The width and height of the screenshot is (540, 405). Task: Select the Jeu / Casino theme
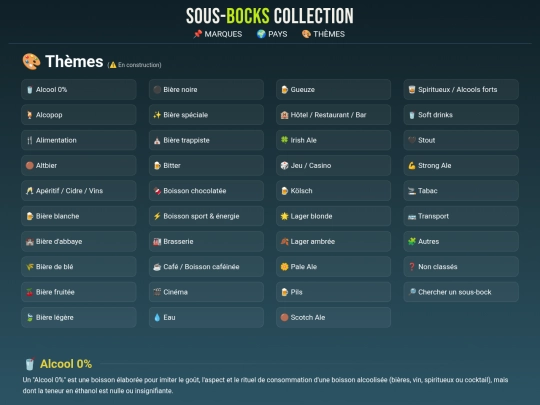333,165
